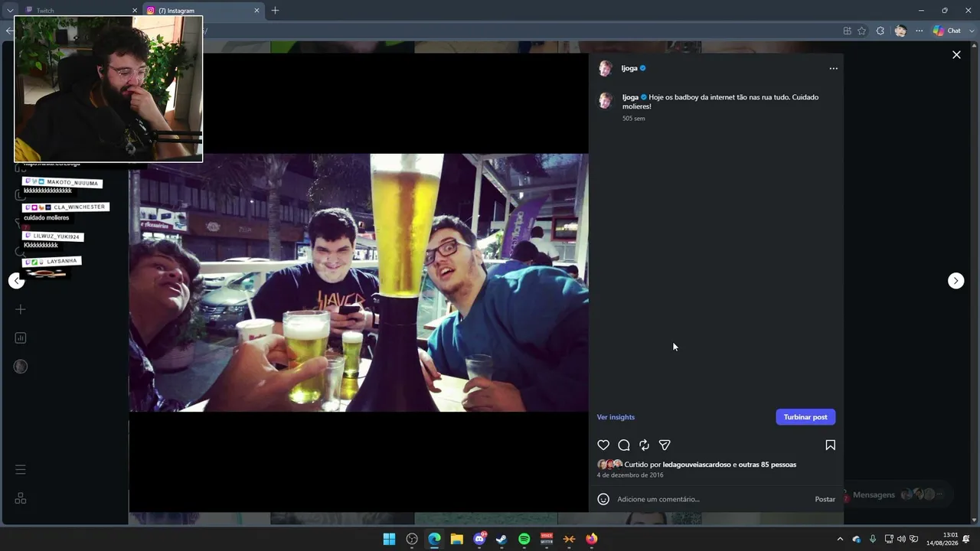Click the Ver insights link
This screenshot has width=980, height=551.
pyautogui.click(x=616, y=417)
